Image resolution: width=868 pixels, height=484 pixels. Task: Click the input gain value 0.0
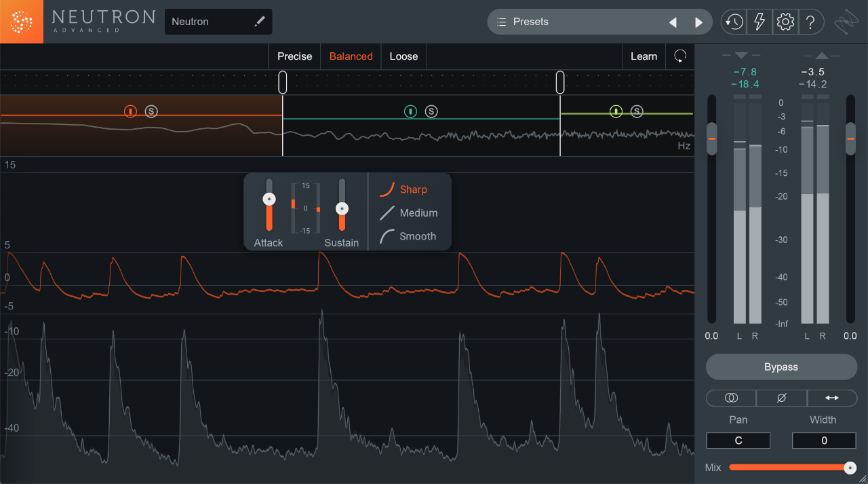coord(711,335)
